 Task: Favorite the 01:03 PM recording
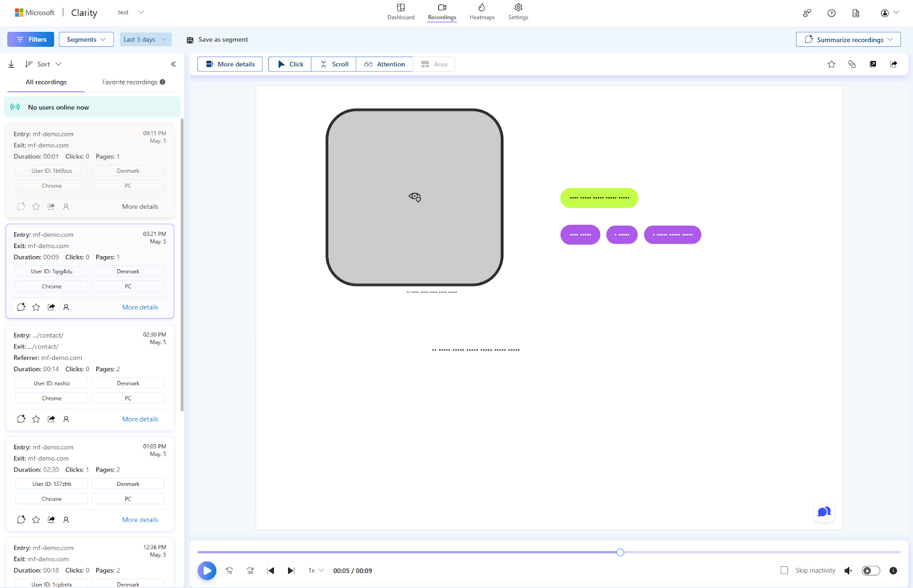(36, 520)
